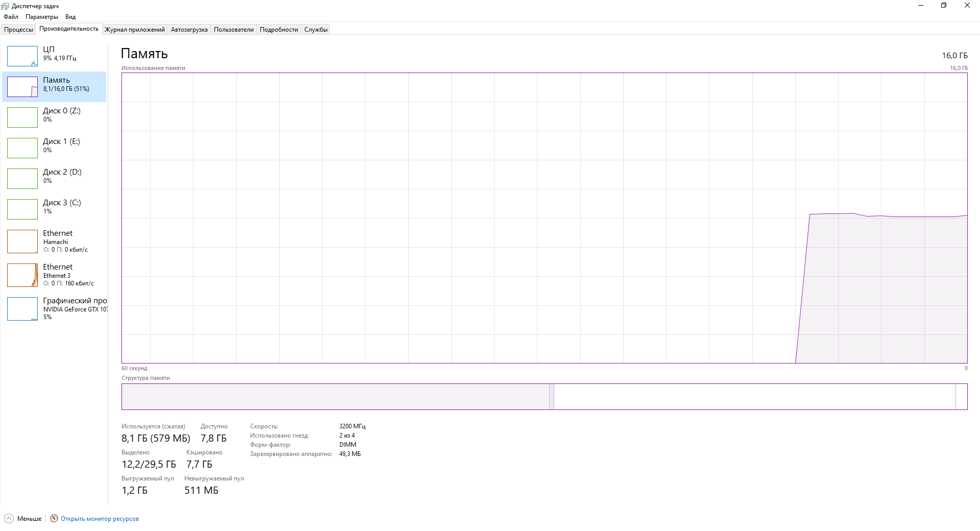Viewport: 980px width, 531px height.
Task: Go to the Пользователи tab
Action: click(x=234, y=30)
